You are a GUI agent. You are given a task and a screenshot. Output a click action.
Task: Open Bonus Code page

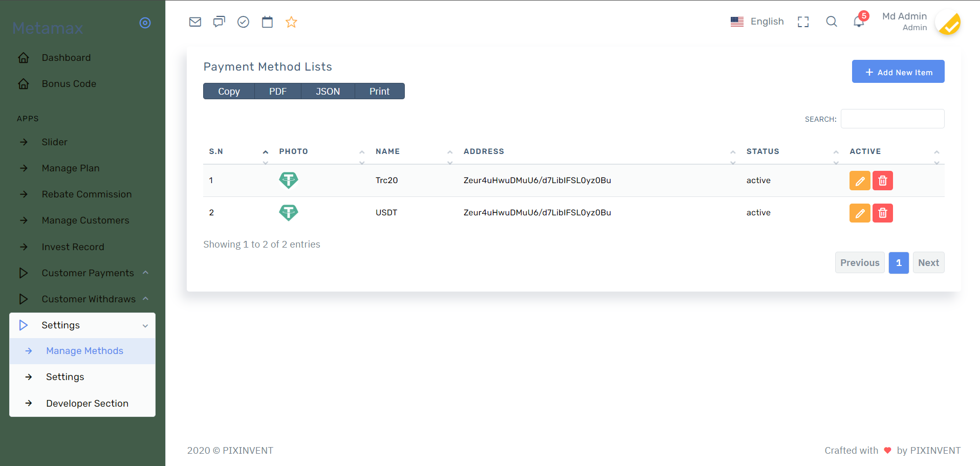(x=69, y=84)
